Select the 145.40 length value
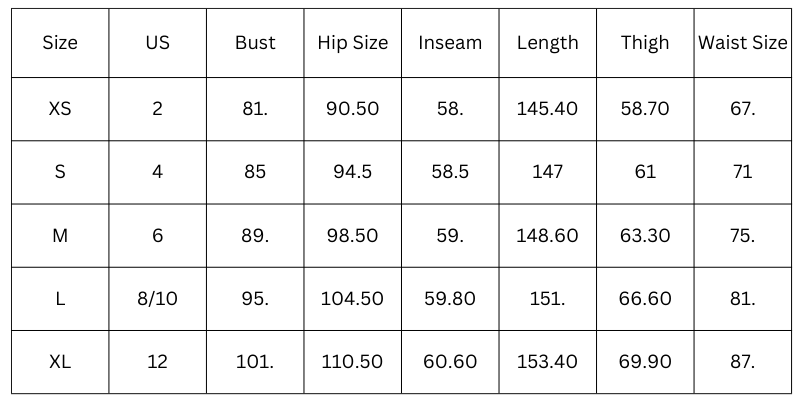The height and width of the screenshot is (400, 800). coord(547,108)
